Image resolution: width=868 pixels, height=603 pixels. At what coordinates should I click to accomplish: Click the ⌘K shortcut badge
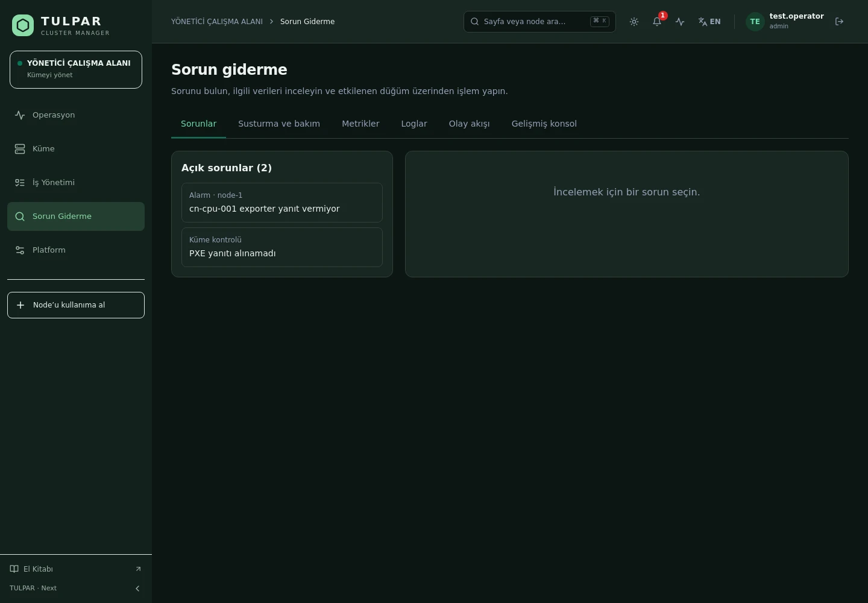(600, 21)
